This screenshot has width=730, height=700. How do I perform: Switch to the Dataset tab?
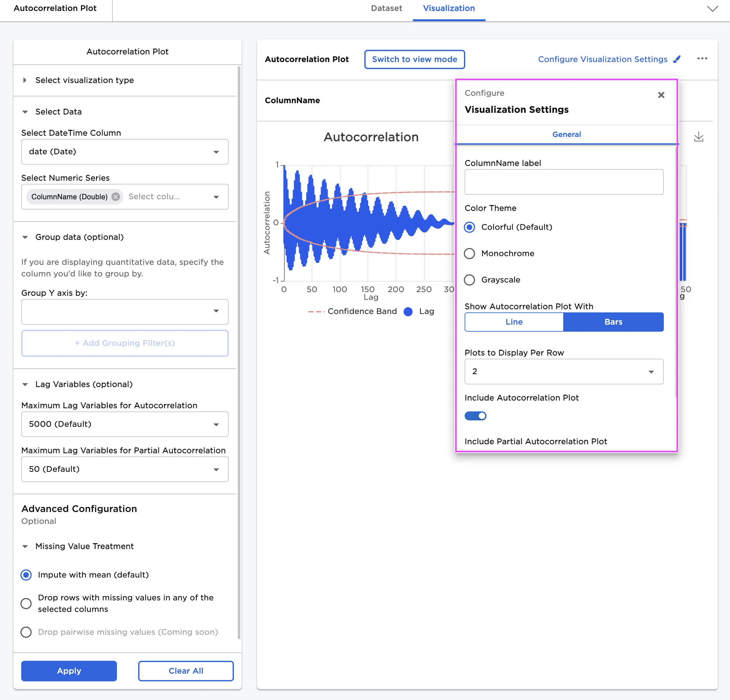point(386,8)
